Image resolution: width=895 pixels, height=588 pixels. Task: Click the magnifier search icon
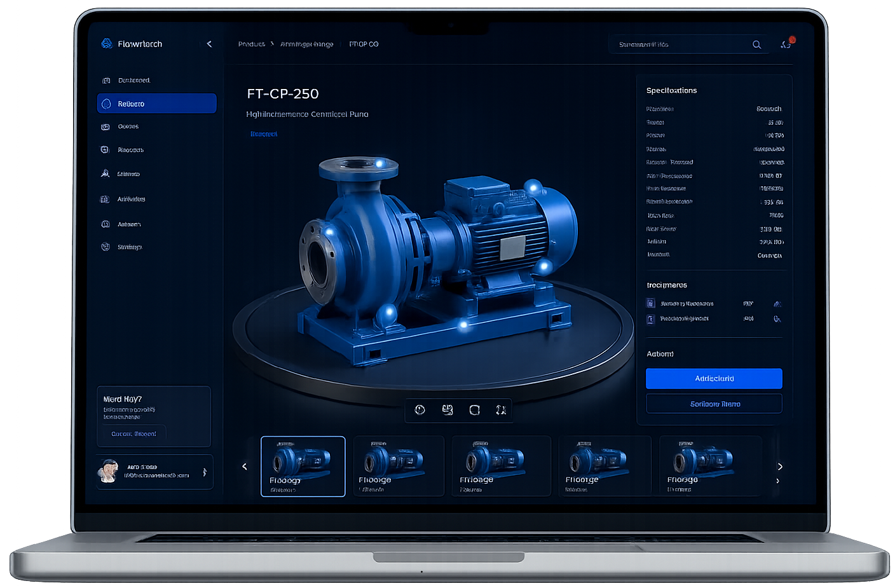click(x=756, y=44)
